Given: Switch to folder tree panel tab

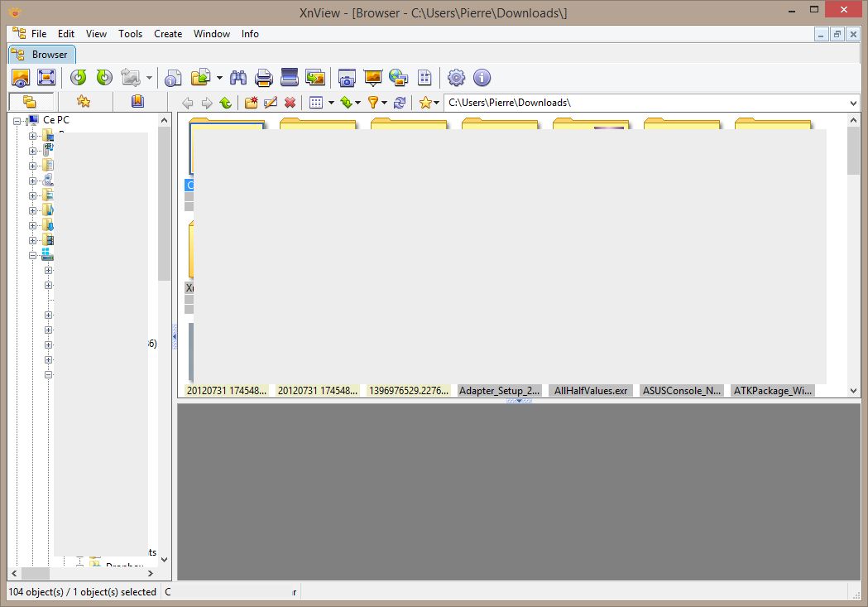Looking at the screenshot, I should click(x=30, y=102).
